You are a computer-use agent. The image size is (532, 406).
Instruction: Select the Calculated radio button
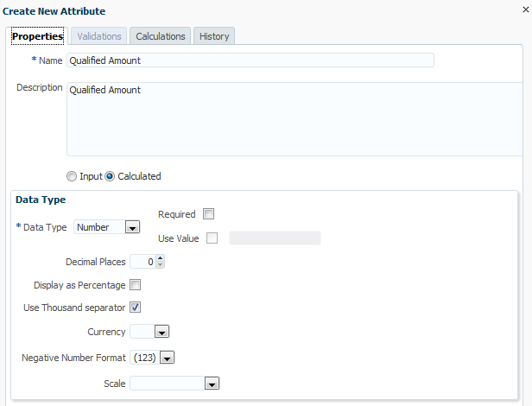[x=110, y=176]
